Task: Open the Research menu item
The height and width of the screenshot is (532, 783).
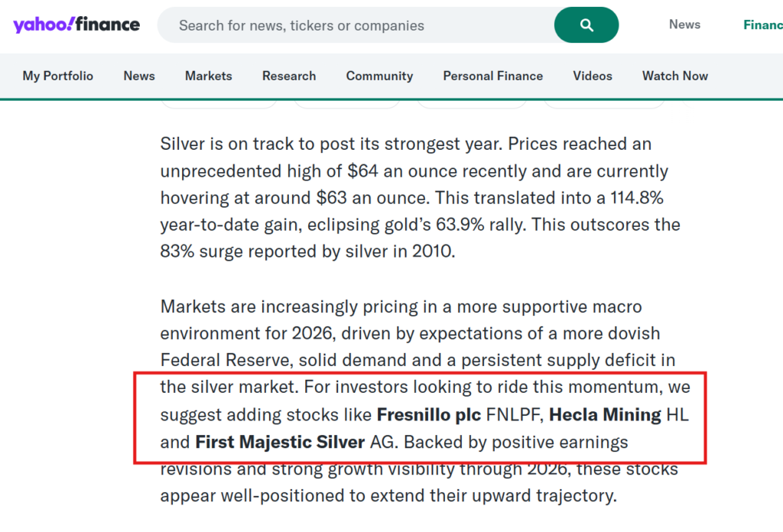Action: [x=289, y=76]
